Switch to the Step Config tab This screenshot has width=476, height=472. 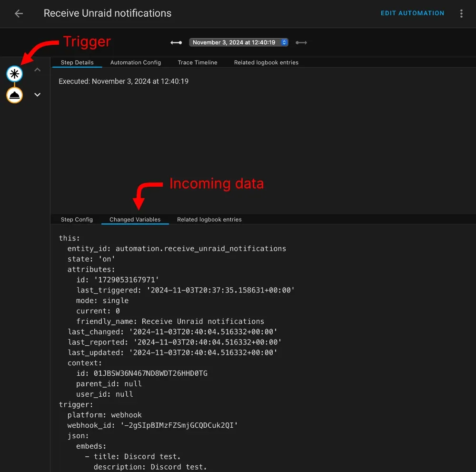pyautogui.click(x=77, y=220)
